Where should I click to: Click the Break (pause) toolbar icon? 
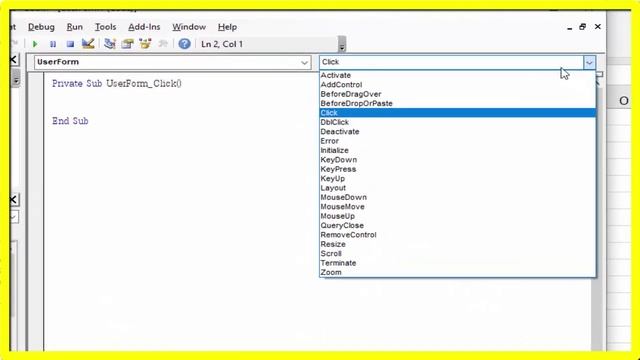coord(53,44)
